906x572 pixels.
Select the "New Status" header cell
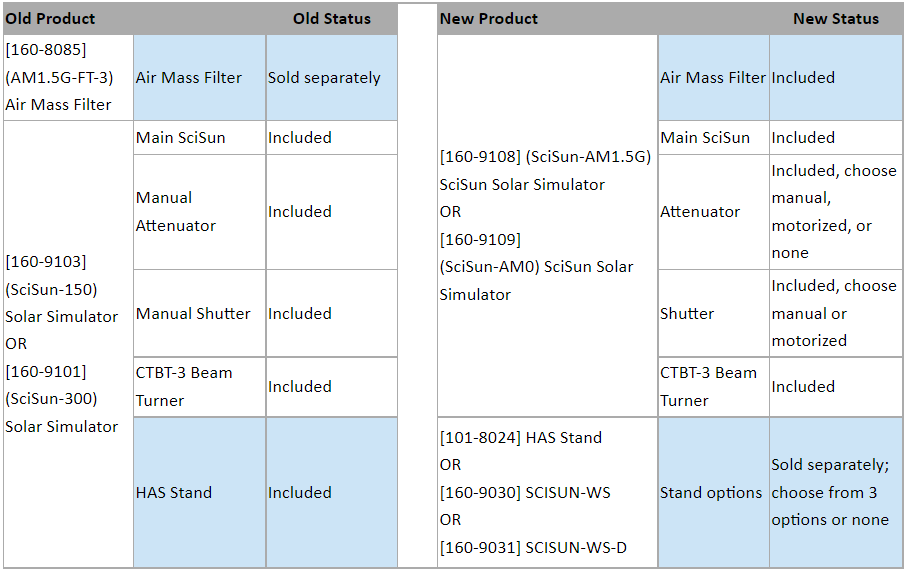coord(835,19)
